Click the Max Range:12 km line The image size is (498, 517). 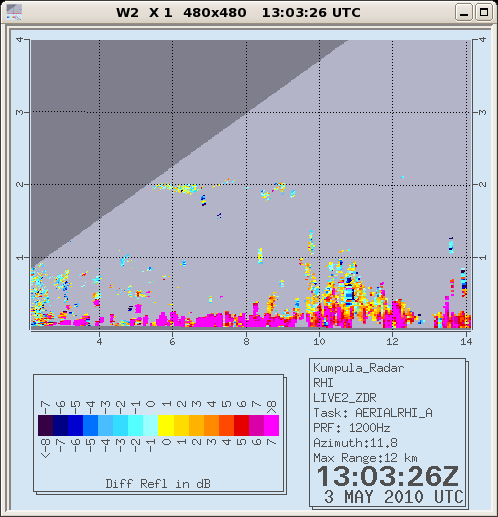365,458
